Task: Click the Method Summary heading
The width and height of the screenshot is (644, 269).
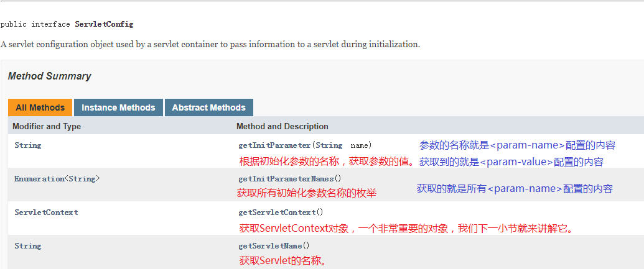Action: coord(49,76)
